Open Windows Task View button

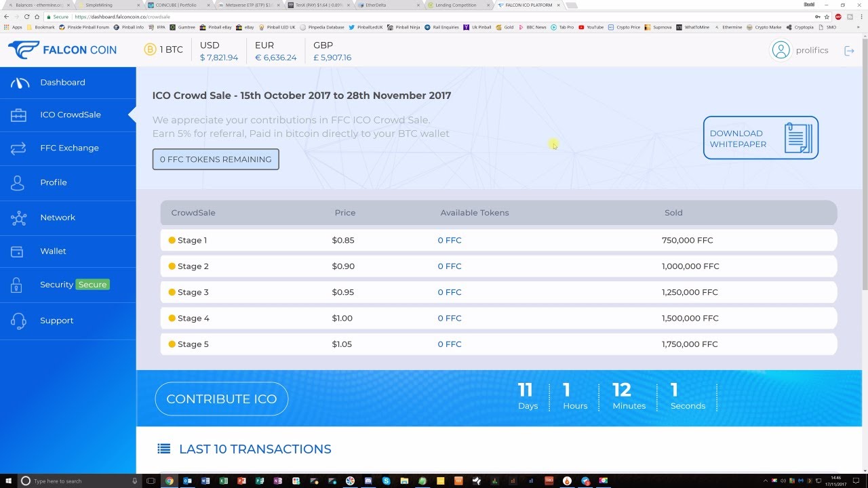[151, 481]
